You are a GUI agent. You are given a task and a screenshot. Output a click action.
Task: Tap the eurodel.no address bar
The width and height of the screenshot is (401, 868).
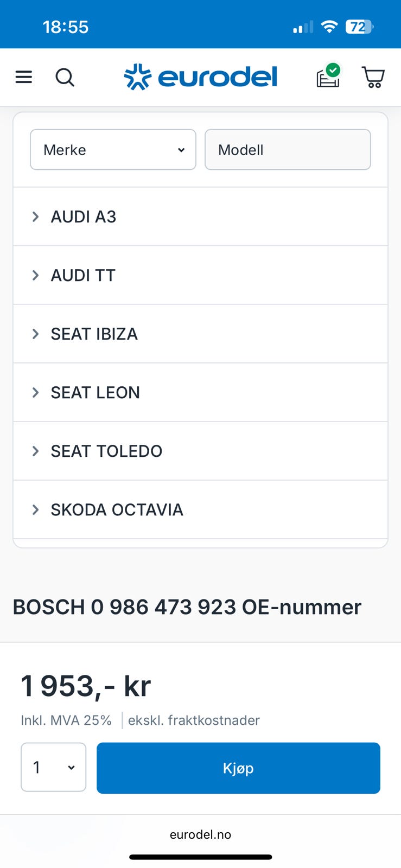pyautogui.click(x=200, y=834)
